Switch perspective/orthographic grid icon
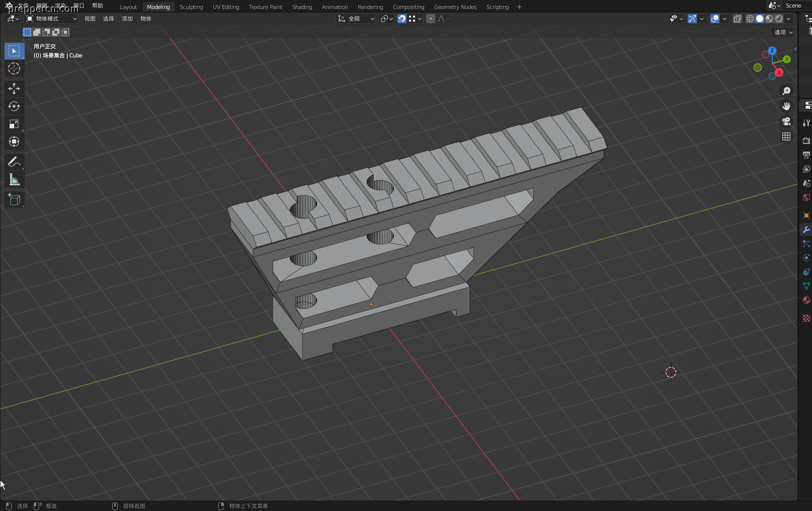812x511 pixels. pyautogui.click(x=786, y=136)
